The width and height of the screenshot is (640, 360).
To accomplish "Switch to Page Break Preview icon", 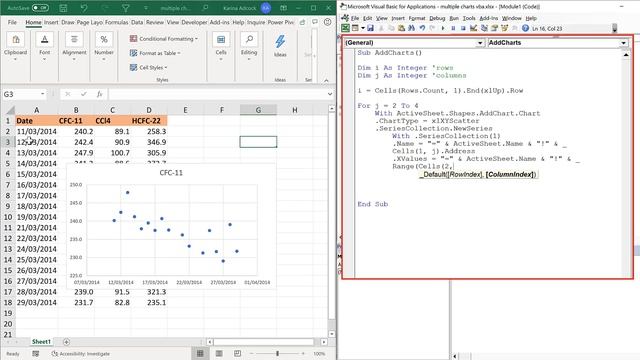I will click(238, 353).
